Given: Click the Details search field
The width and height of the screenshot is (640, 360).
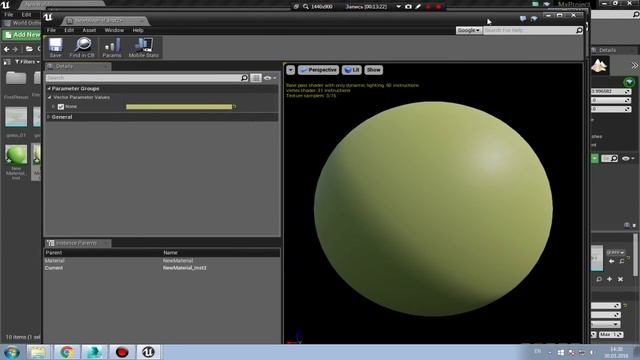Looking at the screenshot, I should [144, 78].
